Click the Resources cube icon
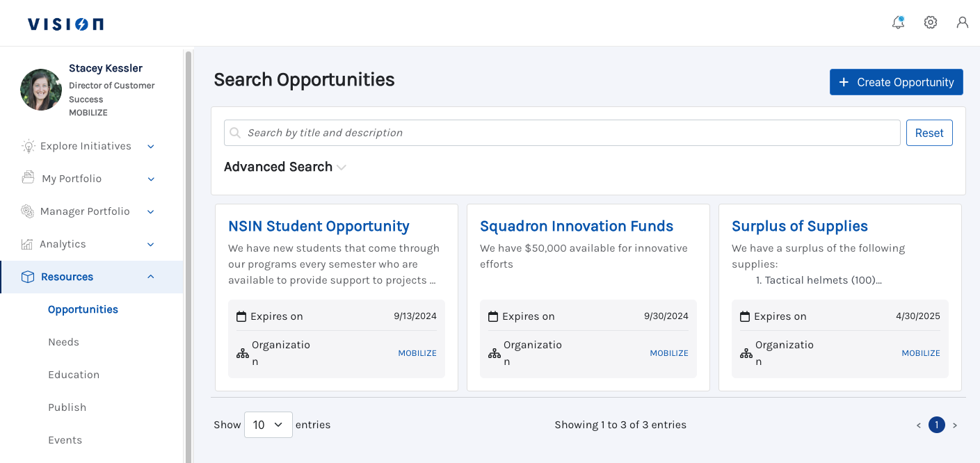The width and height of the screenshot is (980, 463). click(28, 277)
